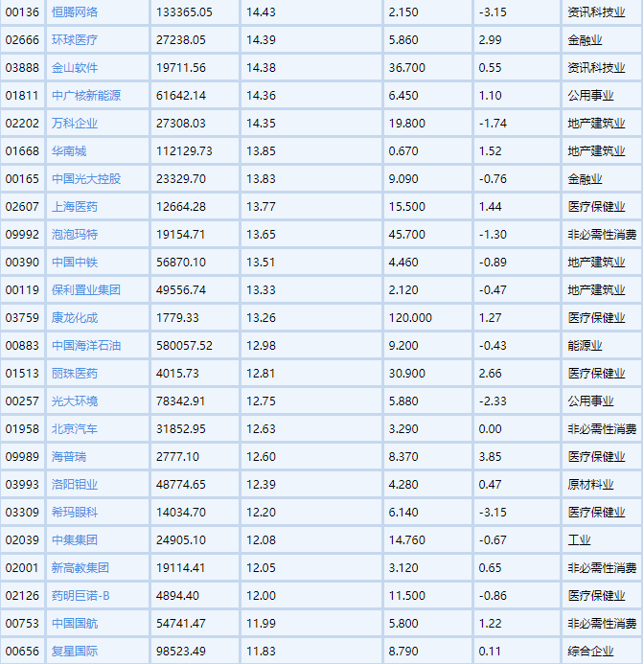Open the 中国海洋石油 stock link

[86, 346]
